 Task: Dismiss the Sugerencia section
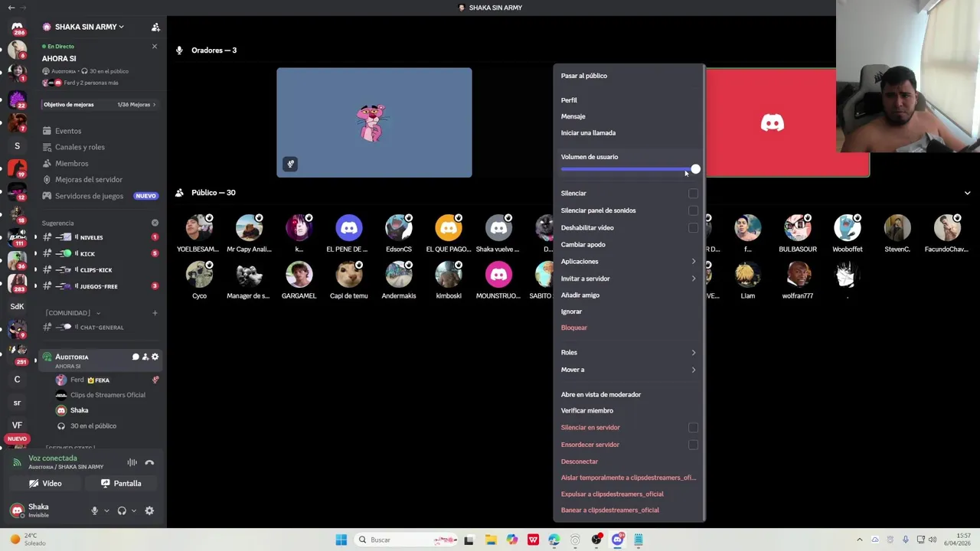point(155,223)
